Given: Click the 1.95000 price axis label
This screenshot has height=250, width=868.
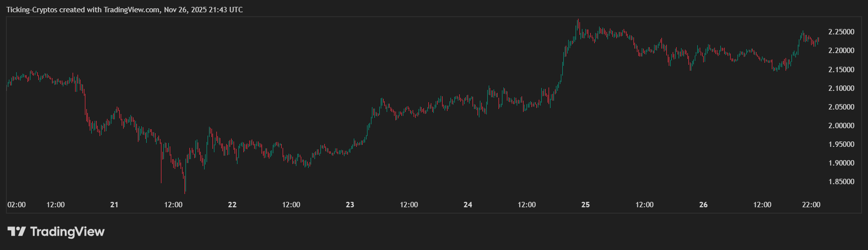Looking at the screenshot, I should pos(841,144).
